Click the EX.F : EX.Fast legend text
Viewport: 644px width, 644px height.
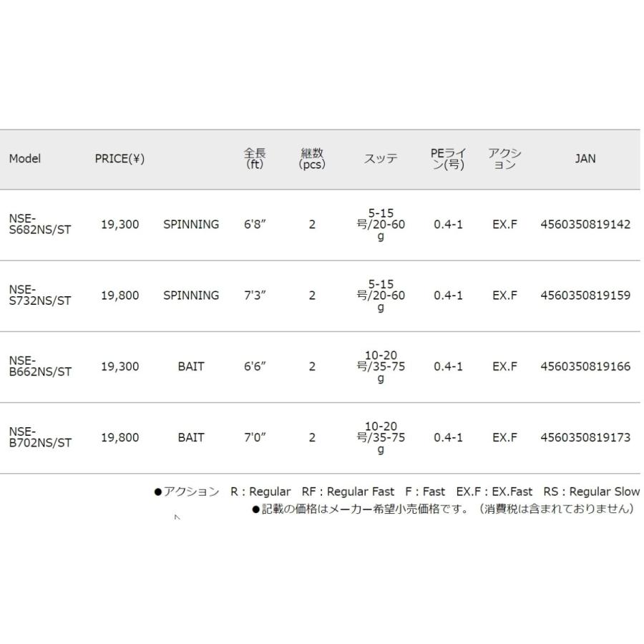[494, 492]
